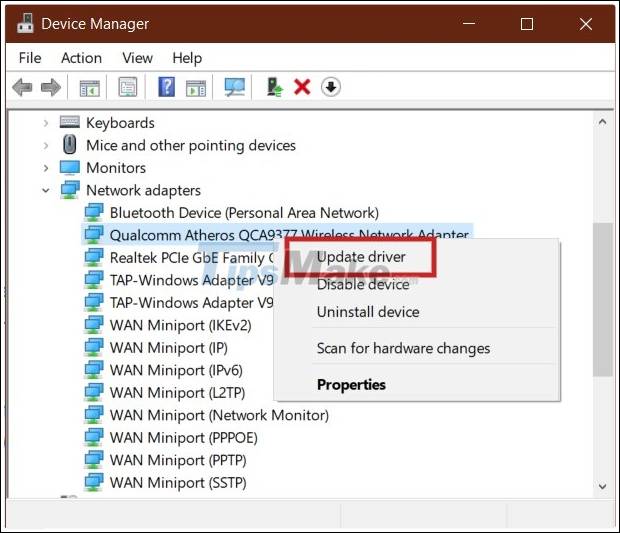Open the Action menu
Viewport: 620px width, 533px height.
(81, 58)
